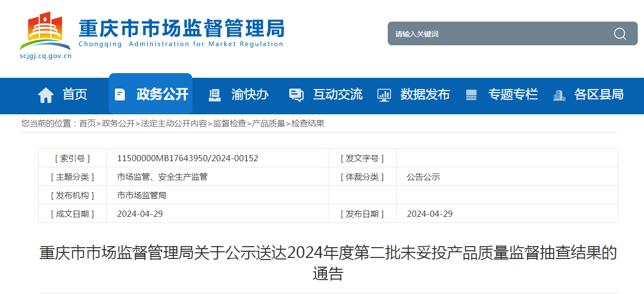Screen dimensions: 644x294
Task: Go to 首页 in the breadcrumb
Action: (87, 124)
